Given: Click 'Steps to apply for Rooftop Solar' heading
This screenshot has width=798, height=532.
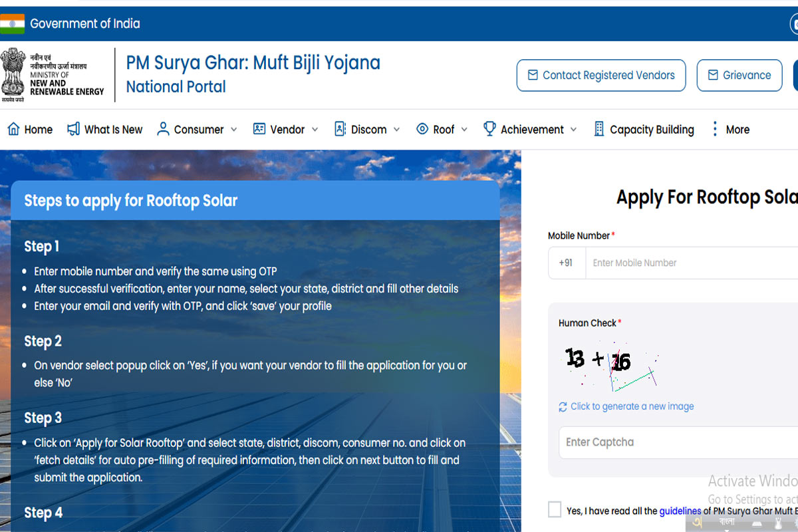Looking at the screenshot, I should (131, 200).
